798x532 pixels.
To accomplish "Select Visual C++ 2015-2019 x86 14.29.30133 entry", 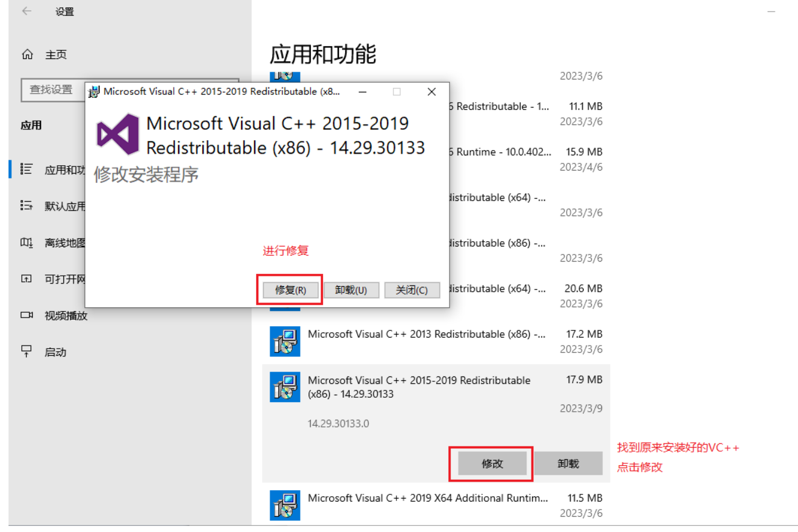I will click(x=419, y=387).
